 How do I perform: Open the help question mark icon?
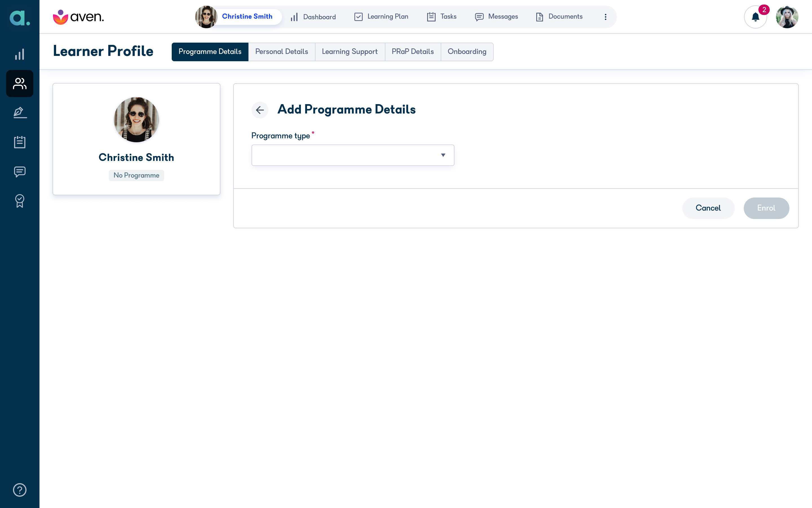point(19,490)
